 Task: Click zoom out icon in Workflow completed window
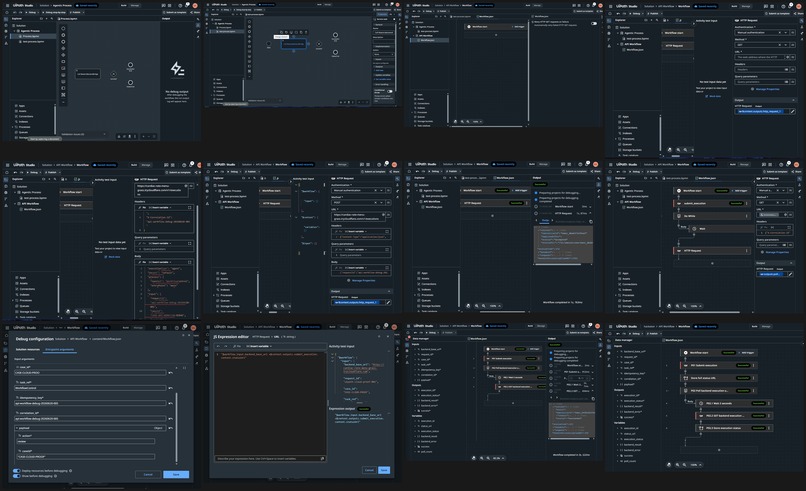click(483, 305)
